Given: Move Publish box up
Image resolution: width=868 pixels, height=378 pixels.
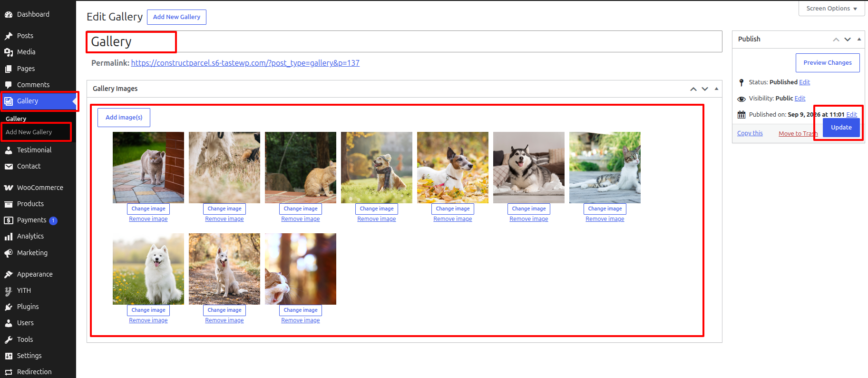Looking at the screenshot, I should pos(836,40).
